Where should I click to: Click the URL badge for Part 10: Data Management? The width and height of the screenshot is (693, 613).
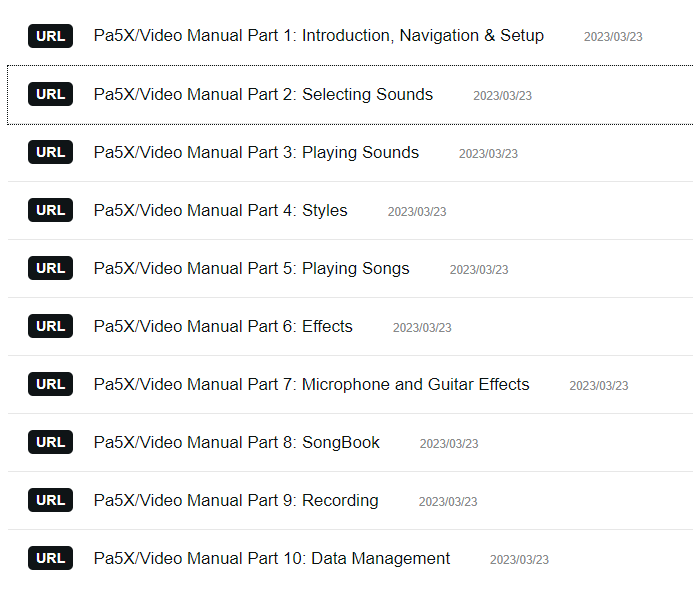(x=50, y=558)
